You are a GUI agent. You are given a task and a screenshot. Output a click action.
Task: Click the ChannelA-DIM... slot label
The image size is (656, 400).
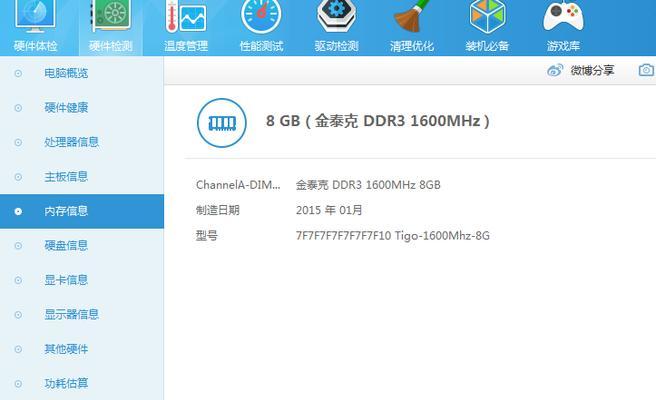(x=238, y=185)
